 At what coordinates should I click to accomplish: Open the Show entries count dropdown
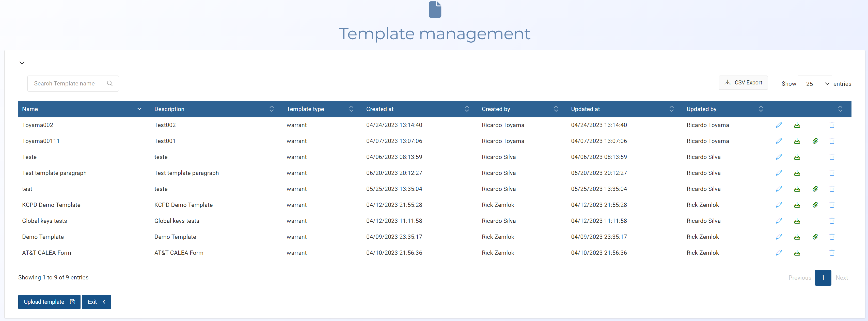814,84
